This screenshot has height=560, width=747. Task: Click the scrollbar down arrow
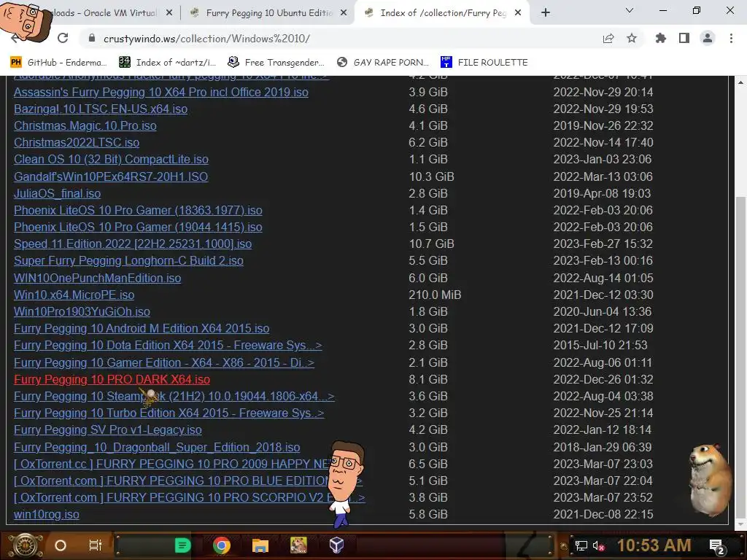[x=741, y=524]
